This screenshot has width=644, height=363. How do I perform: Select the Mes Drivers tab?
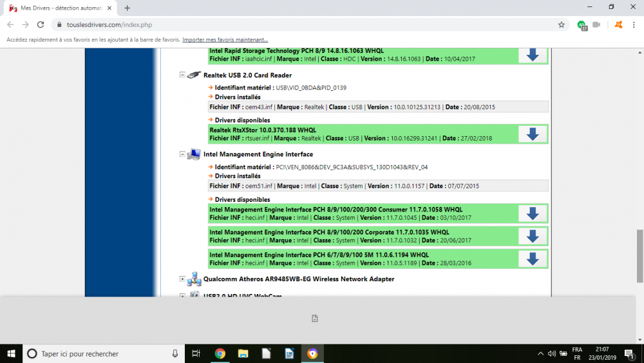click(x=61, y=8)
